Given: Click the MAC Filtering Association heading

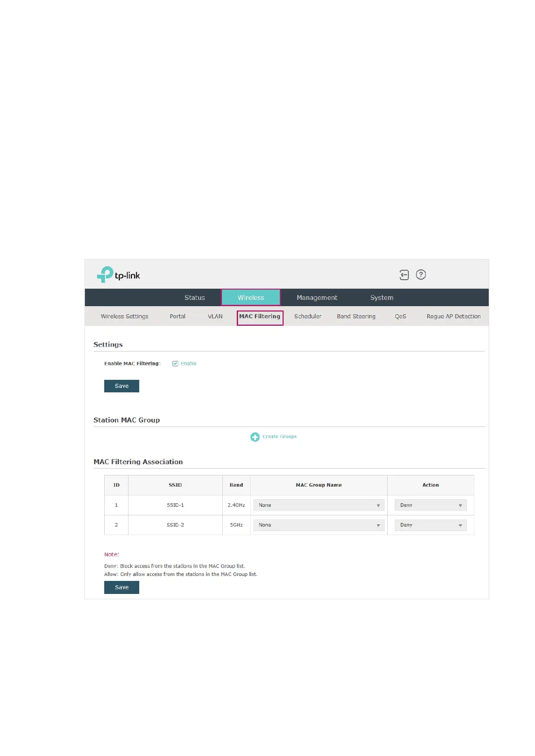Looking at the screenshot, I should (138, 462).
